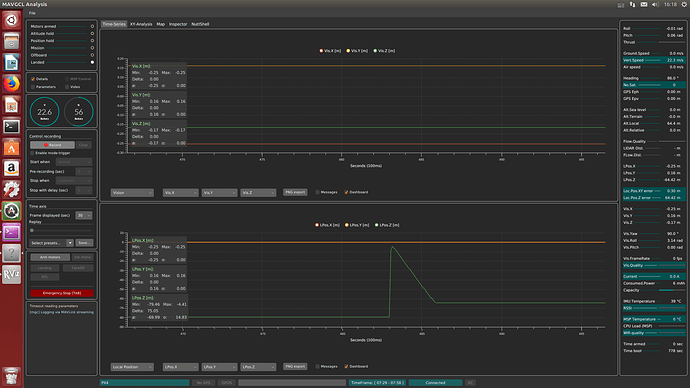
Task: Click the system settings gear in top bar
Action: coord(684,4)
